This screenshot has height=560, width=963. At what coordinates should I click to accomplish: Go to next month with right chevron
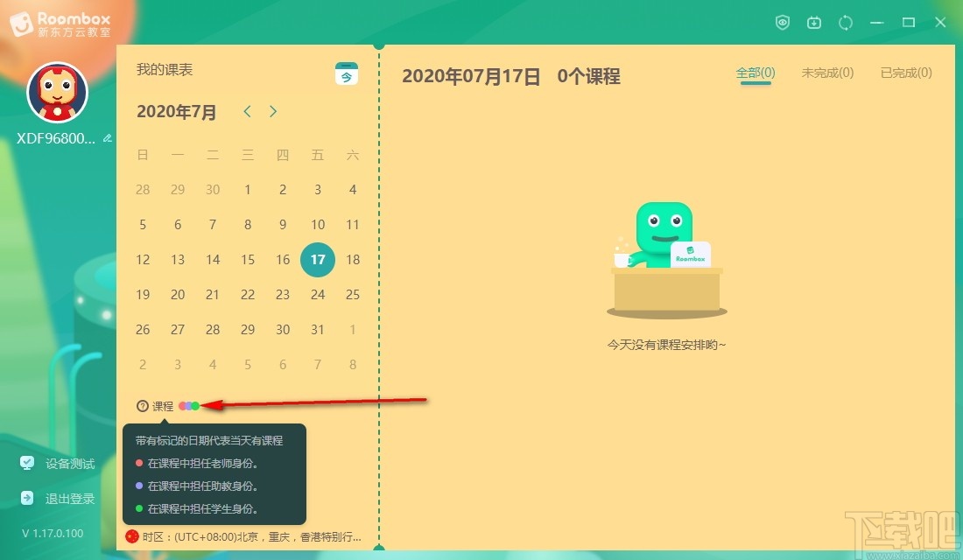point(272,111)
